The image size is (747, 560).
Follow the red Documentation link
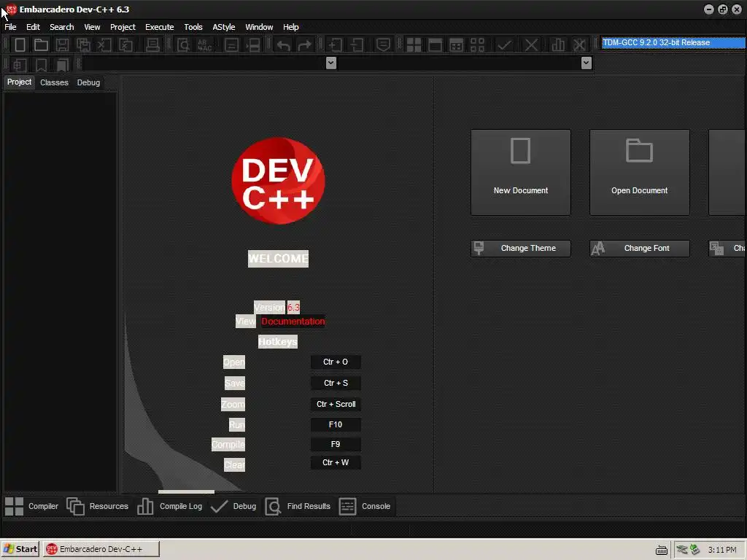click(x=293, y=322)
